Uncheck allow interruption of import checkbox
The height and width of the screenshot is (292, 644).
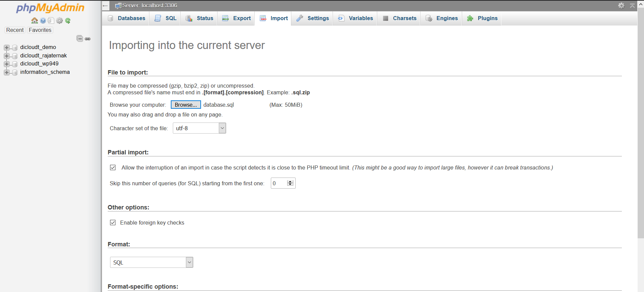(x=113, y=167)
